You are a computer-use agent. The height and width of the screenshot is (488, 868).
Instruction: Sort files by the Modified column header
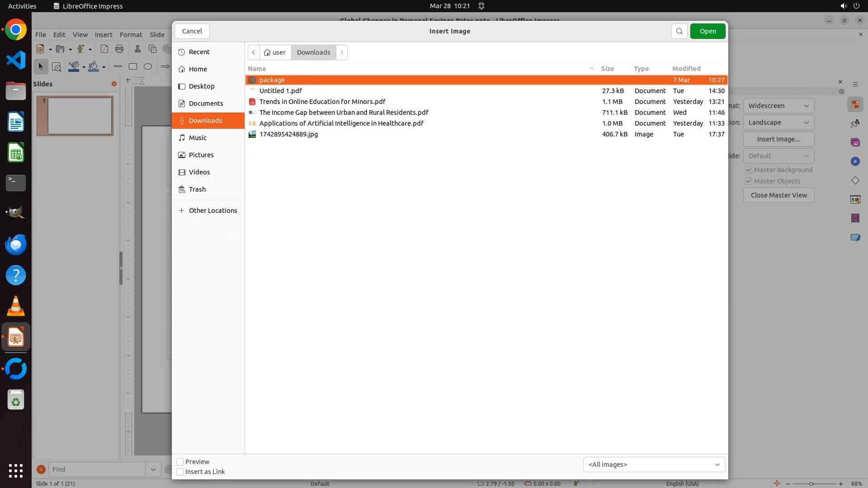686,69
